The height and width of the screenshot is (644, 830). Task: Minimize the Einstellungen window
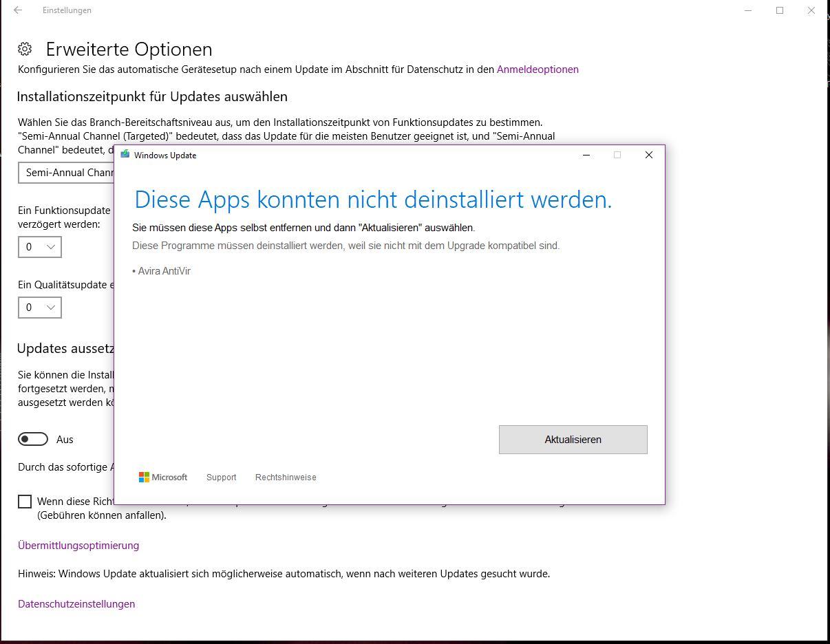click(748, 10)
